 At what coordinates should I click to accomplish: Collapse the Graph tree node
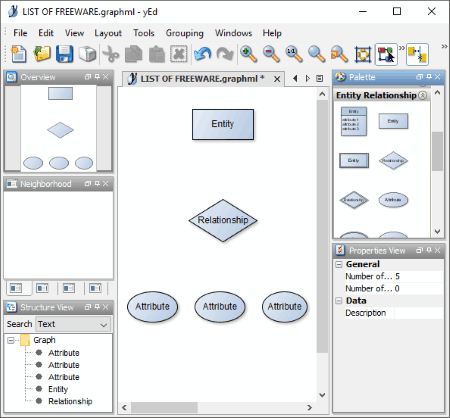pos(11,340)
